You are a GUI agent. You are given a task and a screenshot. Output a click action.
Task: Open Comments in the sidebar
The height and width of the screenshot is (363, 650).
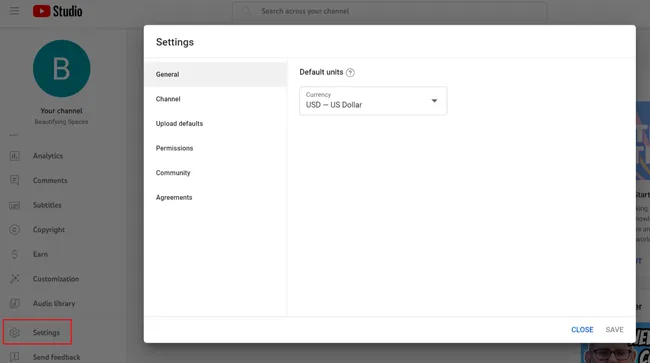[50, 181]
